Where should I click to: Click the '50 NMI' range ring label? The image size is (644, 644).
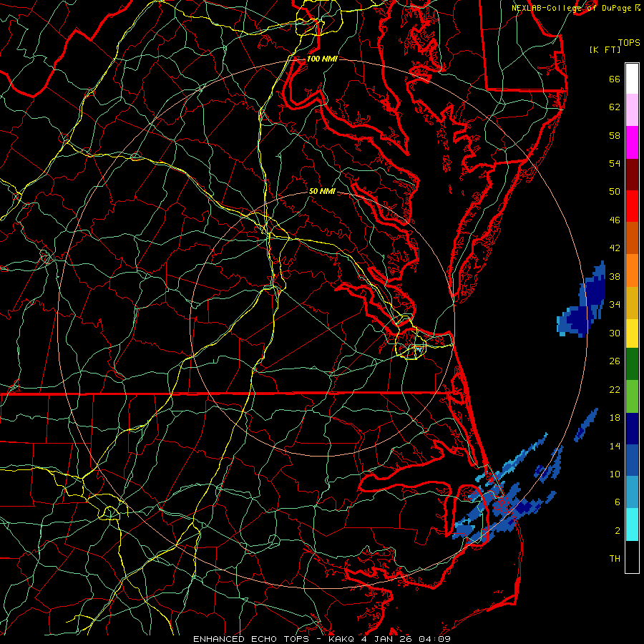[322, 191]
